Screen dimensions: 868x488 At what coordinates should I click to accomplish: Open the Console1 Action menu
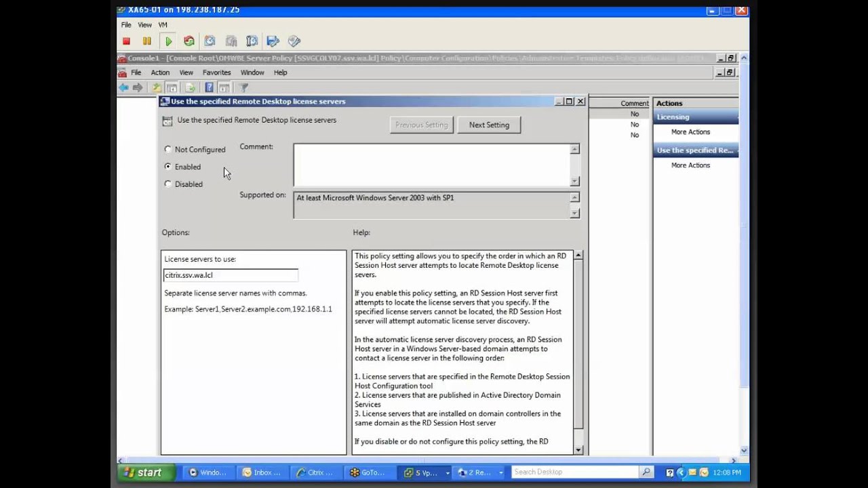(160, 73)
